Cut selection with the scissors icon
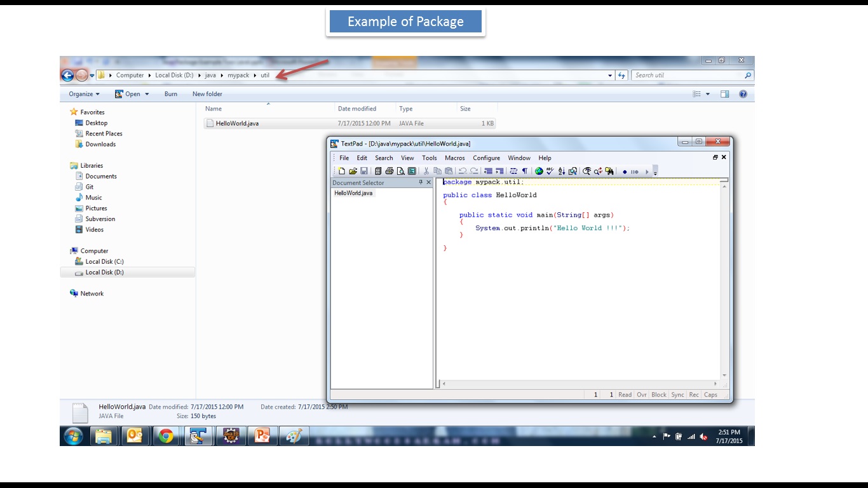 pyautogui.click(x=426, y=171)
